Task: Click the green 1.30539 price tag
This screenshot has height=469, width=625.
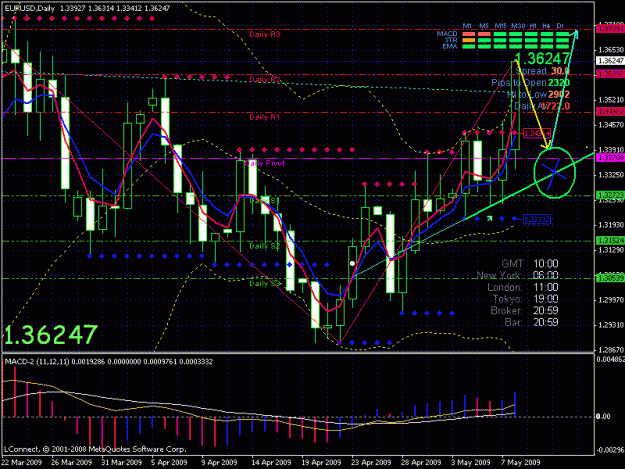Action: 610,278
